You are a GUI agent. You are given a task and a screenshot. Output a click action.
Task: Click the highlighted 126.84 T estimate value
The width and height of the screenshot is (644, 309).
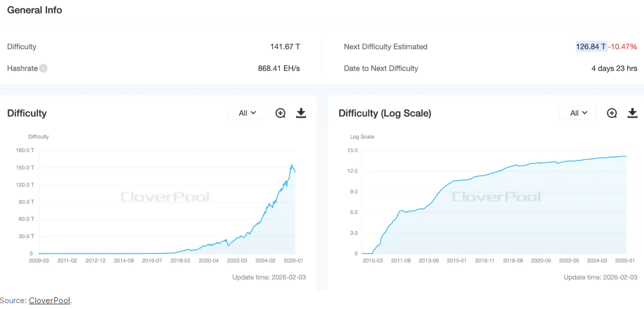click(591, 47)
